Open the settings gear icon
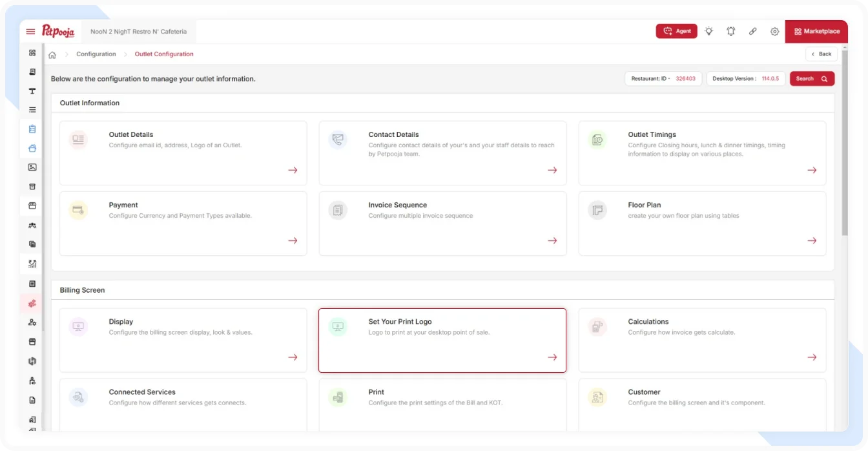This screenshot has width=868, height=451. [x=775, y=31]
